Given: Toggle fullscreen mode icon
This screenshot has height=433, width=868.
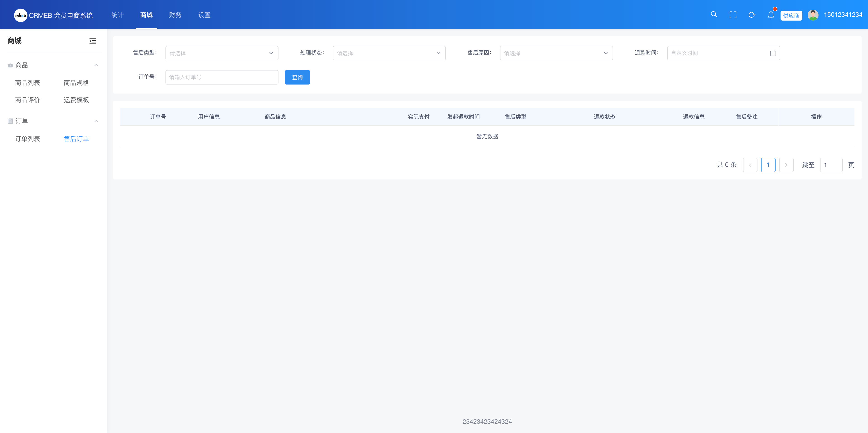Looking at the screenshot, I should click(x=733, y=15).
